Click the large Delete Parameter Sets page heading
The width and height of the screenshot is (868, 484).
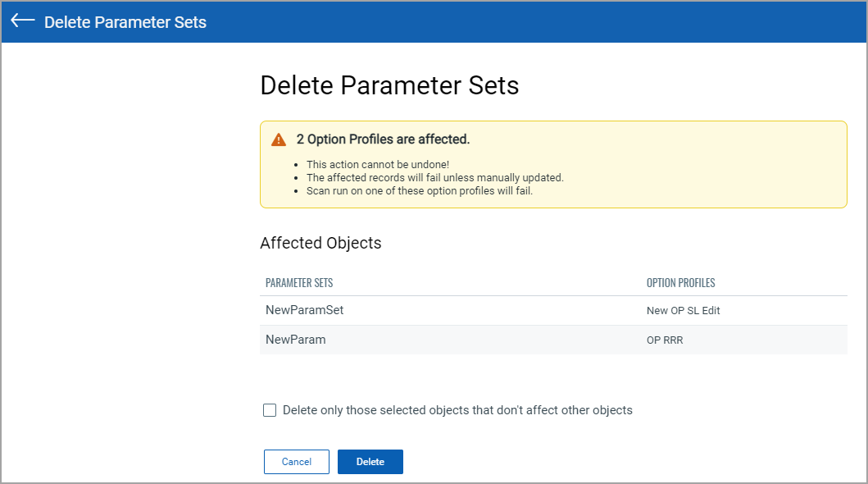tap(389, 85)
